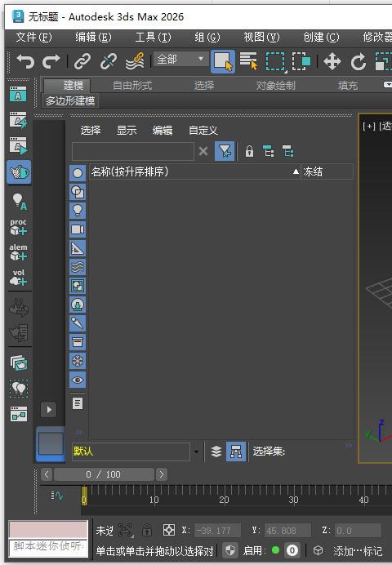Toggle display hidden objects eye filter
This screenshot has height=565, width=392.
click(x=78, y=380)
